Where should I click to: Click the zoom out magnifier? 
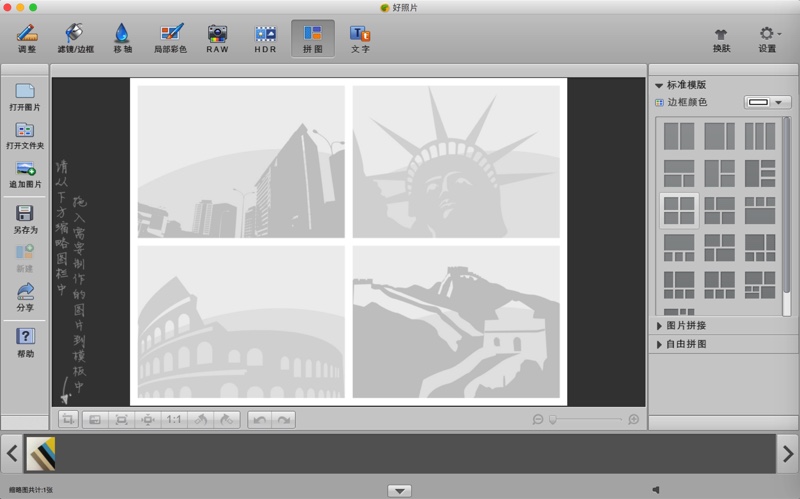coord(537,419)
